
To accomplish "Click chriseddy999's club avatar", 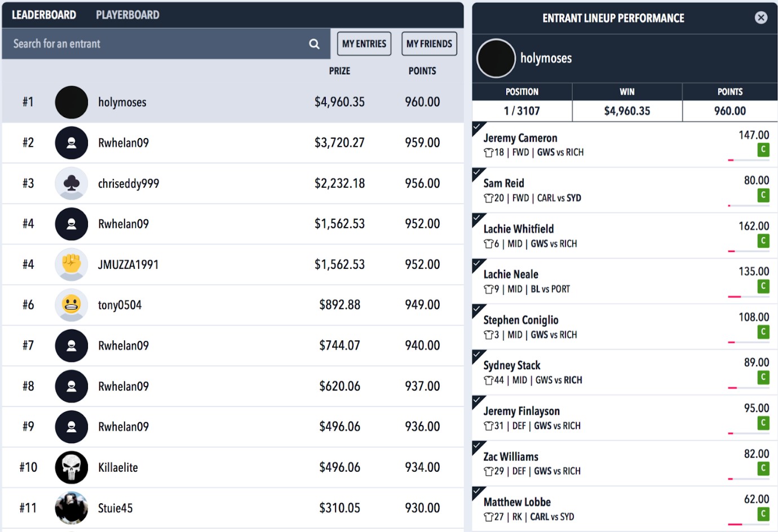I will point(72,183).
